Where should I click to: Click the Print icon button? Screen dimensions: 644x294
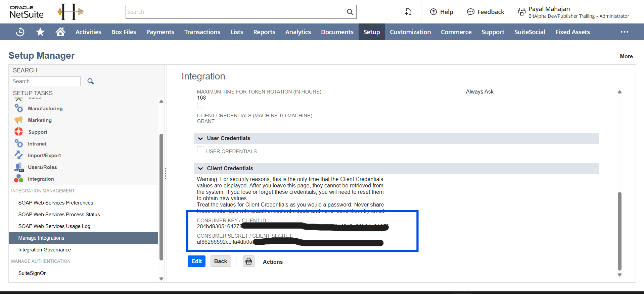pyautogui.click(x=249, y=261)
